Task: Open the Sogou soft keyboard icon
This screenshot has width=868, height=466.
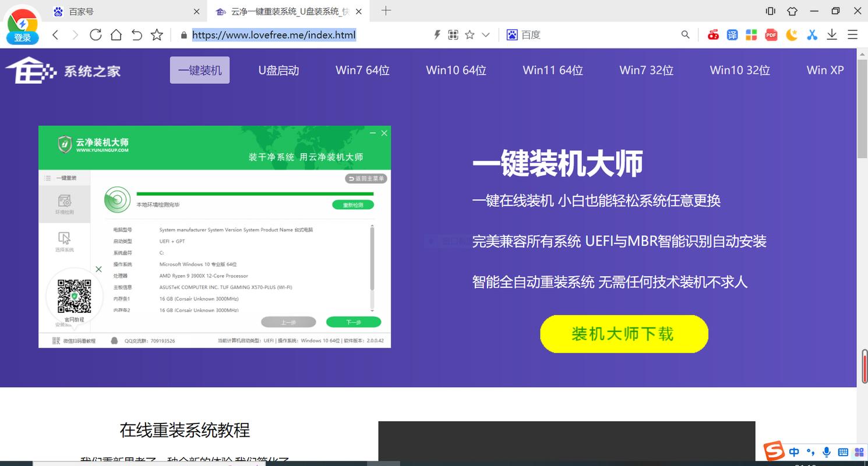Action: (x=842, y=452)
